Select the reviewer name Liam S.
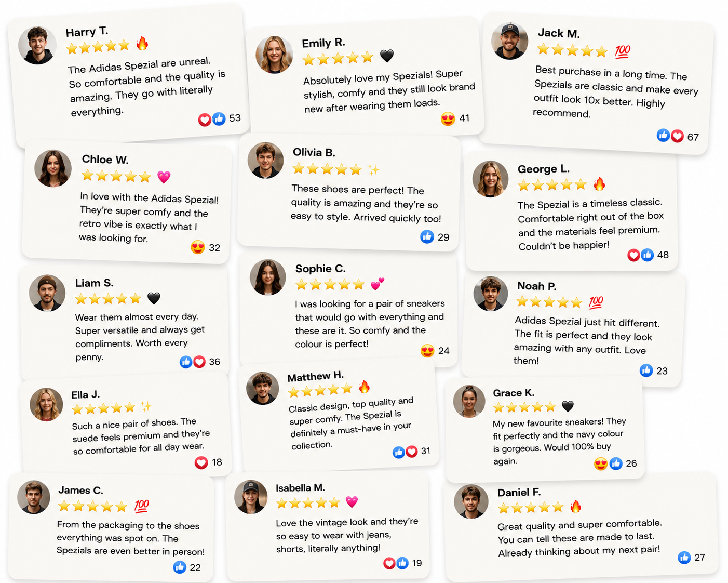Viewport: 728px width, 583px height. (x=94, y=283)
